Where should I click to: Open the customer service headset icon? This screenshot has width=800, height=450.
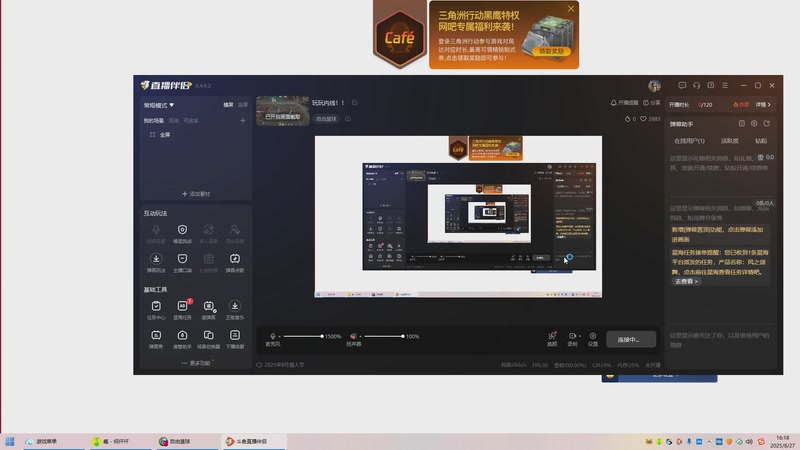tap(696, 85)
